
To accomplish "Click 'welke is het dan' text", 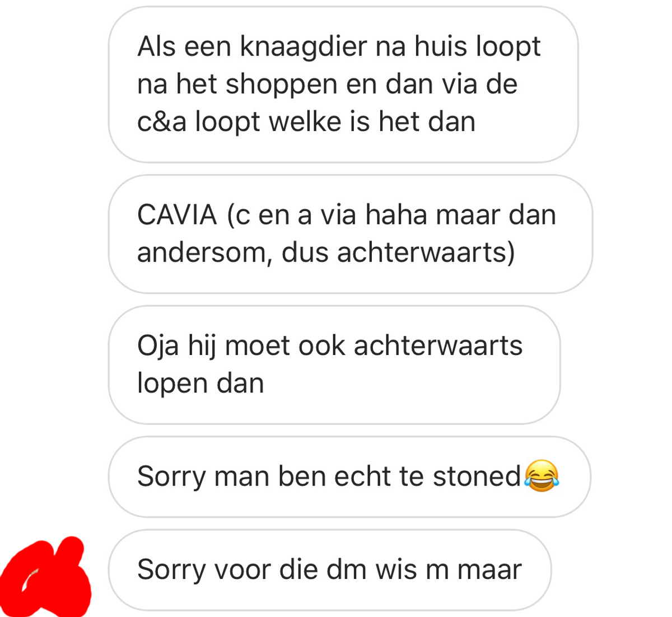I will point(372,122).
